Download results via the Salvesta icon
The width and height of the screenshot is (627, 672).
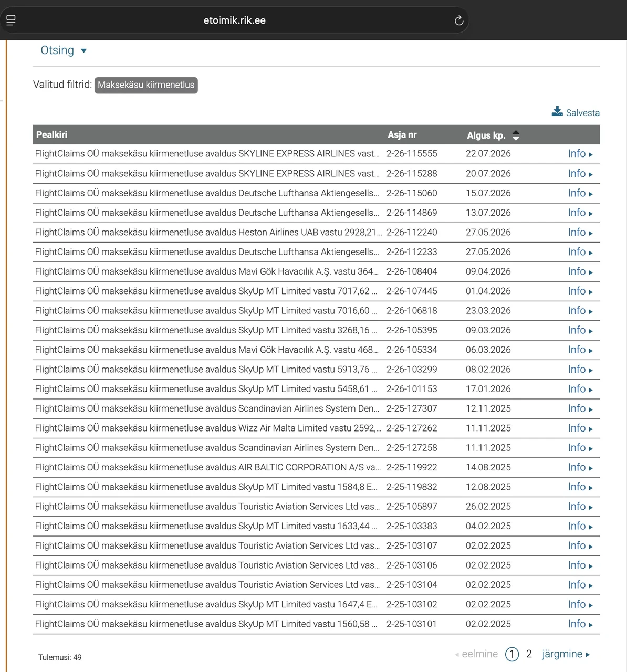pos(557,111)
